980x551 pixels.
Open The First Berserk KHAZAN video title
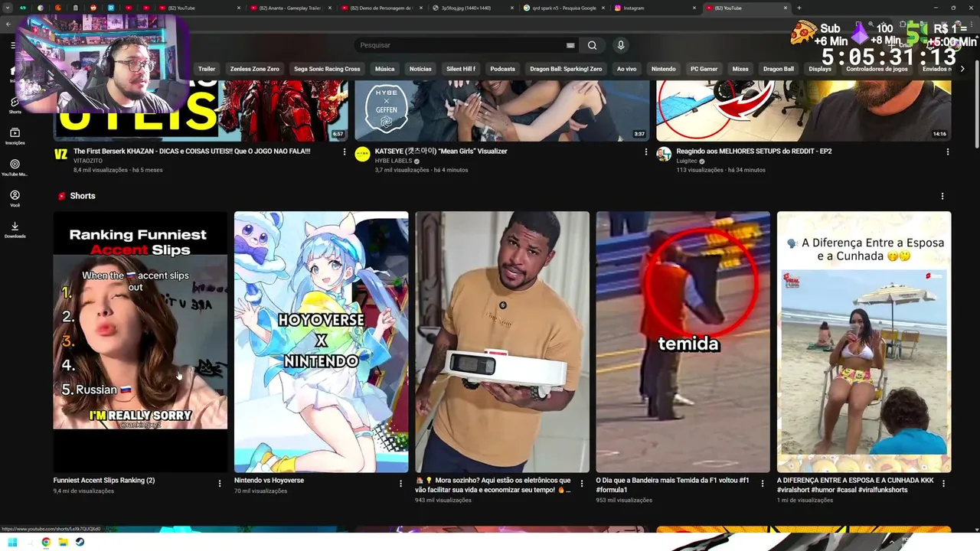tap(192, 152)
